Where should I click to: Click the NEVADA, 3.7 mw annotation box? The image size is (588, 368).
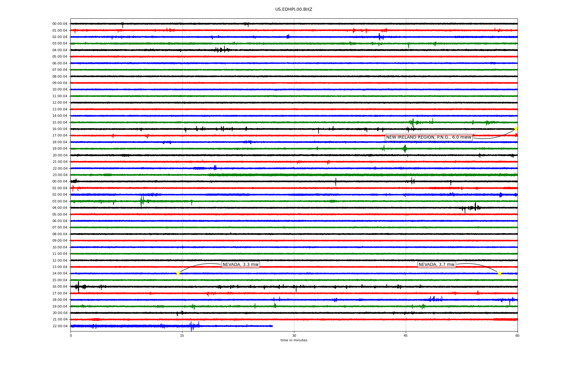tap(436, 265)
